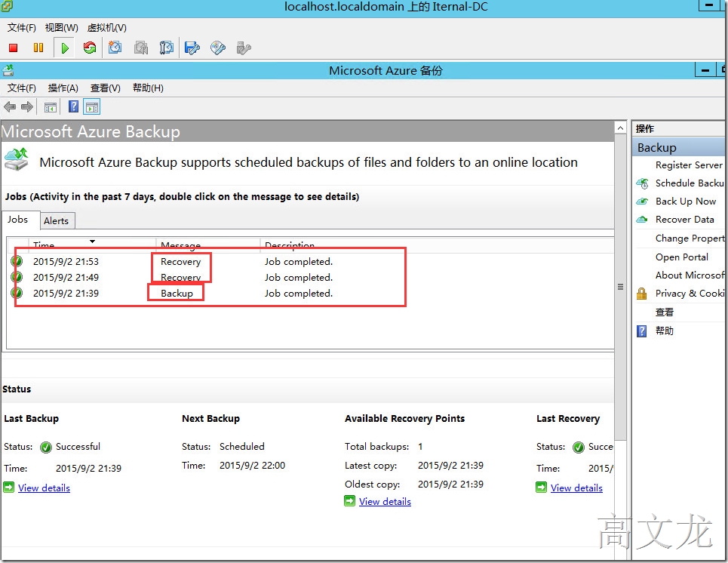Screen dimensions: 728x563
Task: Click the vertical scrollbar up arrow
Action: 620,128
